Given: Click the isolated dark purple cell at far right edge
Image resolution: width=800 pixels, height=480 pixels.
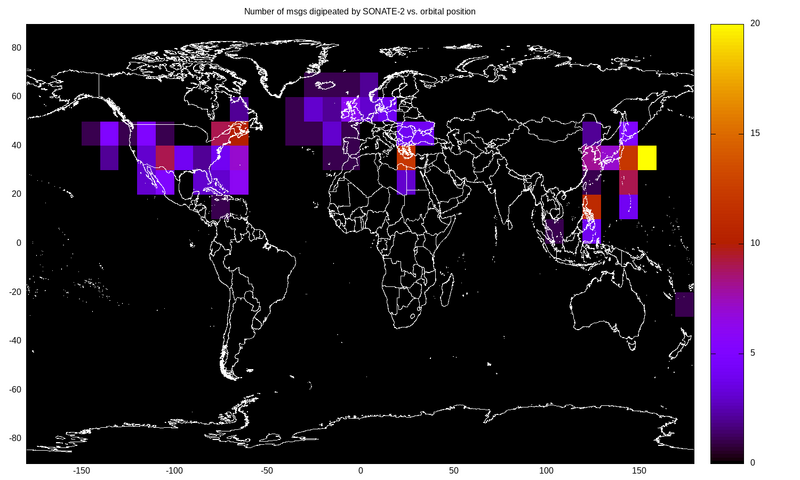Looking at the screenshot, I should coord(685,304).
